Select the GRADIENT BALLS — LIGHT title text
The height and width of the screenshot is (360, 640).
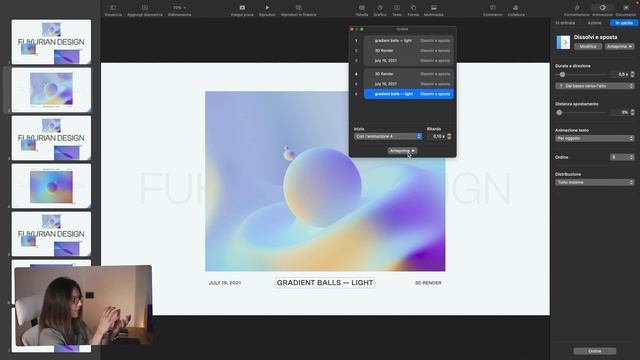coord(325,282)
